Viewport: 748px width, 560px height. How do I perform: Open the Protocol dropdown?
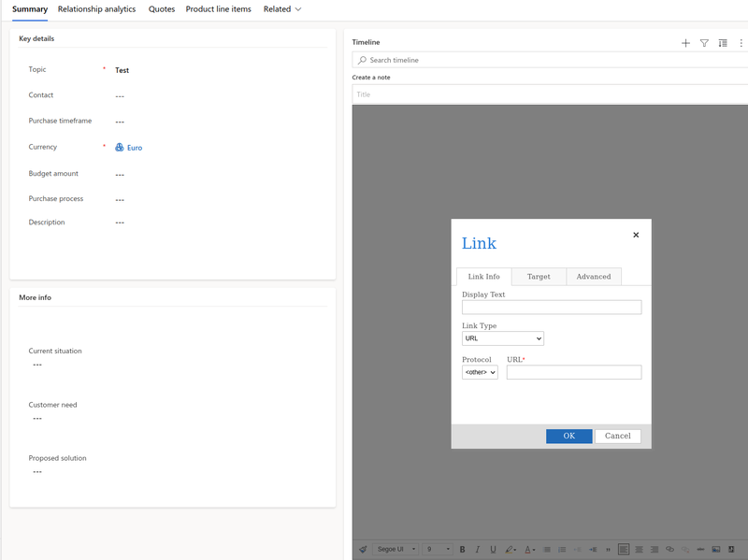(x=480, y=372)
